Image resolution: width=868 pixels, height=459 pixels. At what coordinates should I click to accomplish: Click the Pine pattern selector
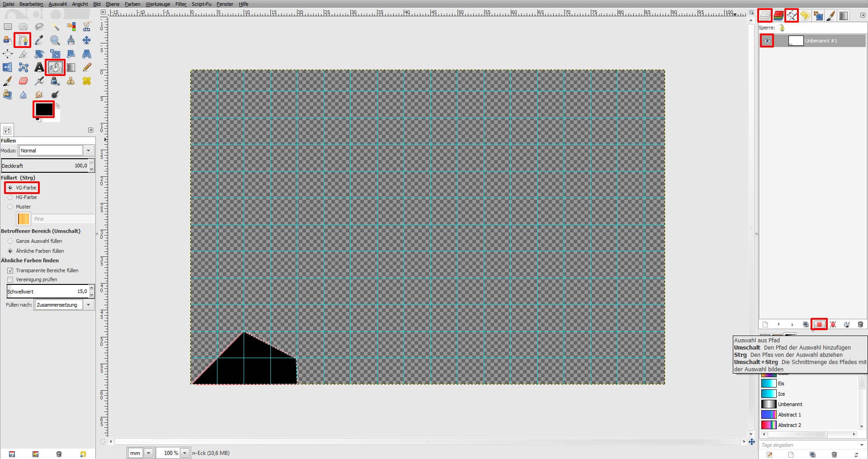[24, 219]
